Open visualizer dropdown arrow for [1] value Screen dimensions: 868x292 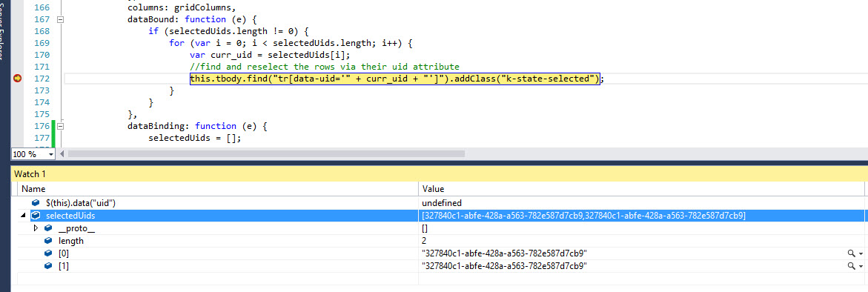point(861,267)
